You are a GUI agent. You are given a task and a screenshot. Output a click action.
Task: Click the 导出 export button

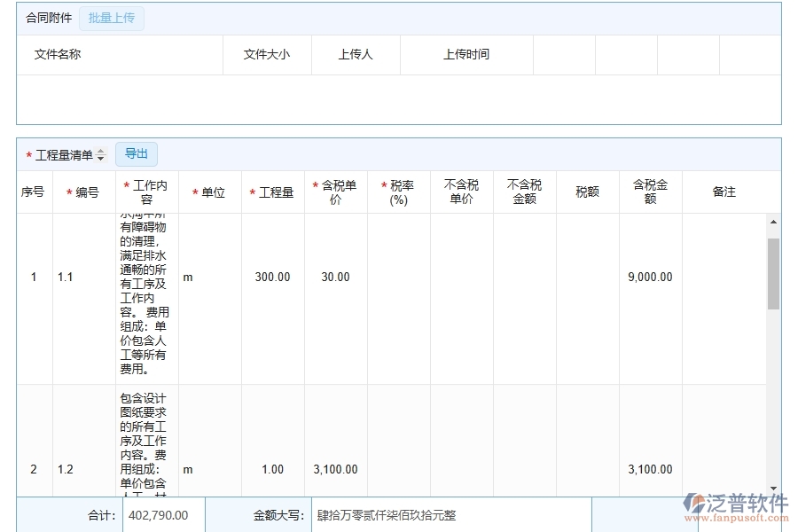pos(137,153)
